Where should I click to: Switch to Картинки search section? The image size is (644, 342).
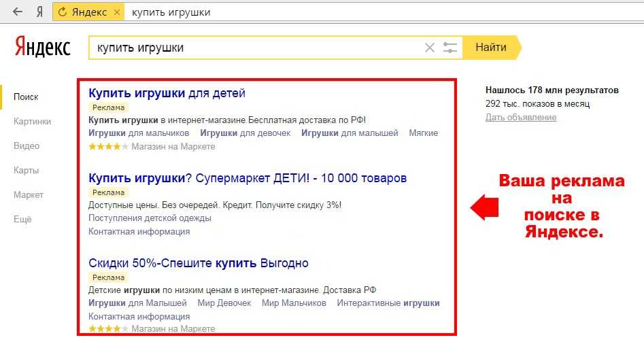(32, 121)
